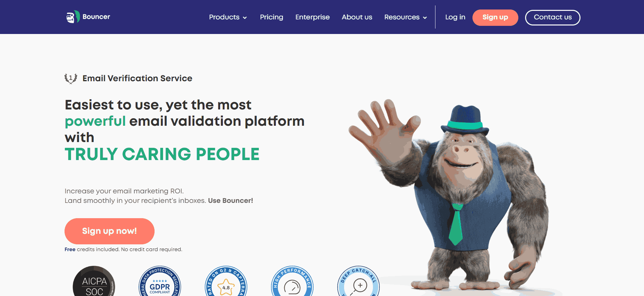Expand the Resources dropdown menu
Viewport: 644px width, 296px height.
(406, 17)
